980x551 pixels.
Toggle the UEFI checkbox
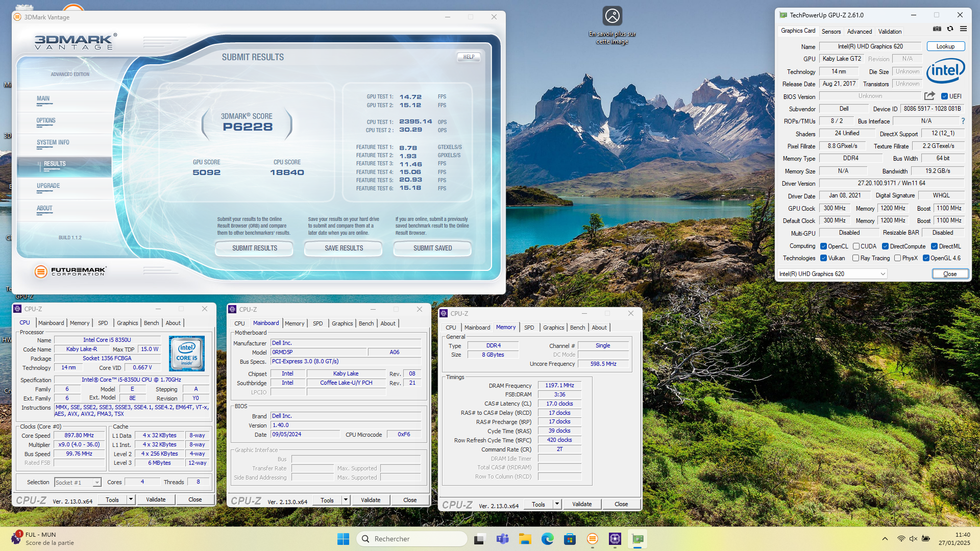pyautogui.click(x=944, y=96)
